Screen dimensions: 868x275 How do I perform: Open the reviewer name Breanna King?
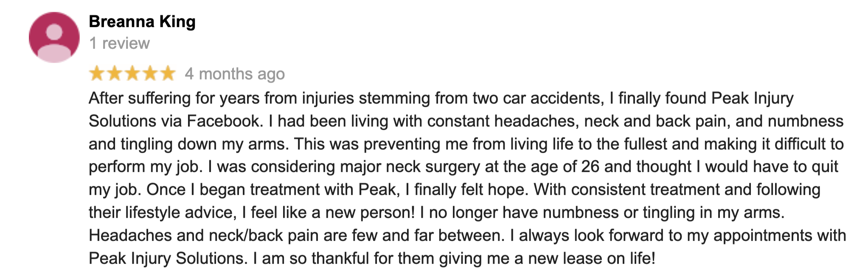pyautogui.click(x=142, y=22)
